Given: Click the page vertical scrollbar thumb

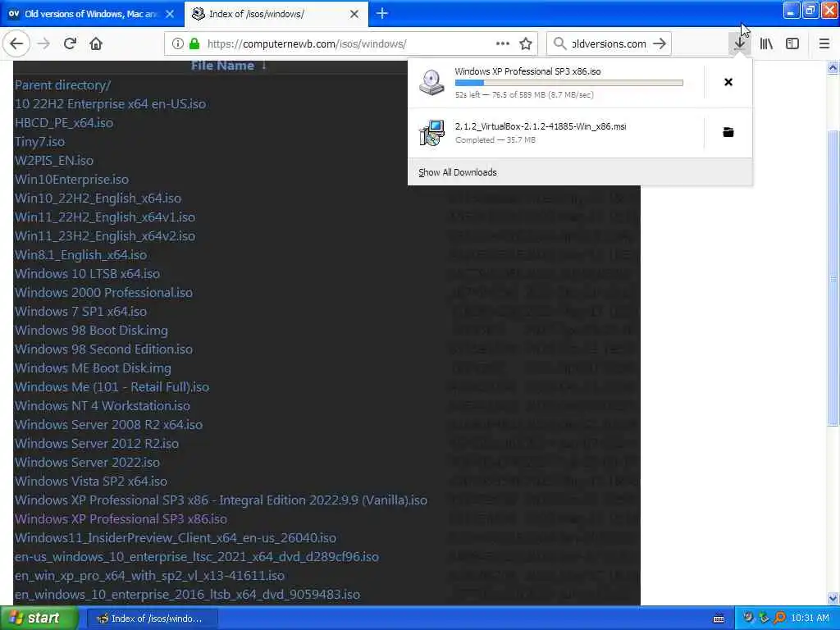Looking at the screenshot, I should click(833, 277).
